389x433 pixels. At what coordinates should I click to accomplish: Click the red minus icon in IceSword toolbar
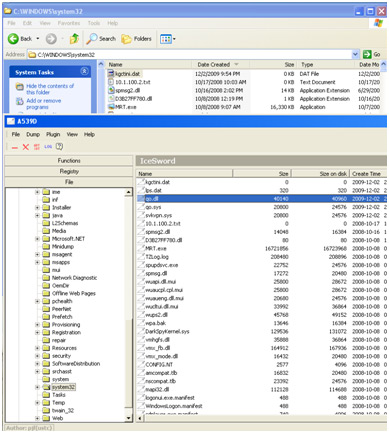tap(15, 147)
